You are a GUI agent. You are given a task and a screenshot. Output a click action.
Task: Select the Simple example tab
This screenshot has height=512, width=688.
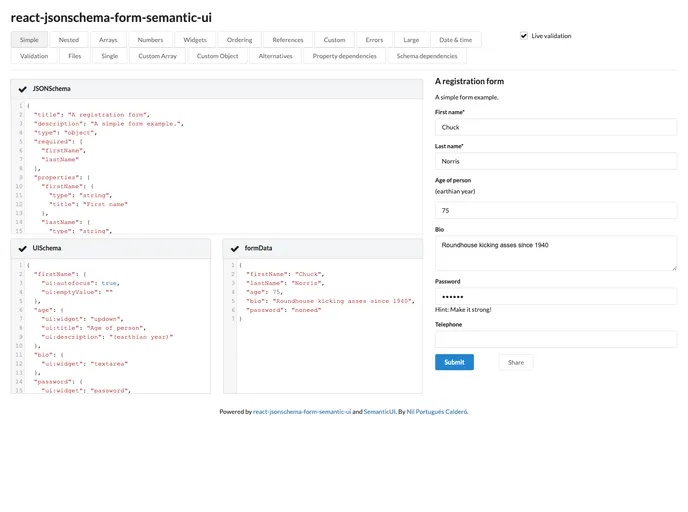(x=29, y=40)
